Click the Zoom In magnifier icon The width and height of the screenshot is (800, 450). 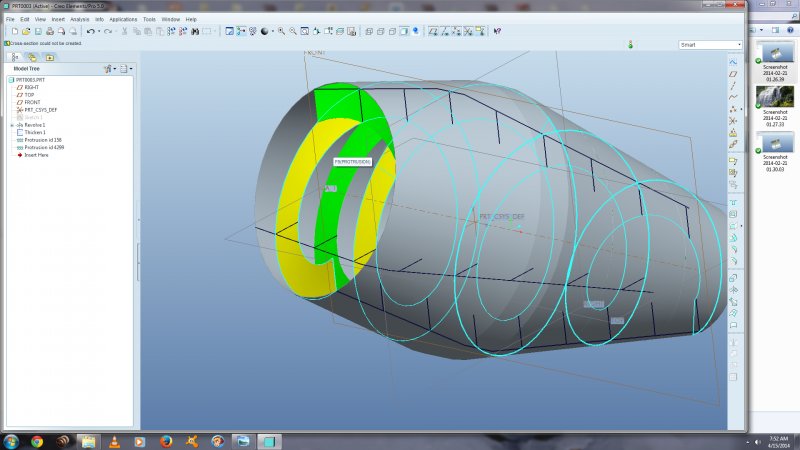[281, 31]
